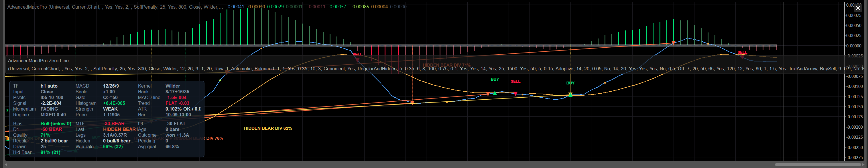The width and height of the screenshot is (868, 168).
Task: Click the yellow -0.00085 readout in the header
Action: (x=360, y=7)
